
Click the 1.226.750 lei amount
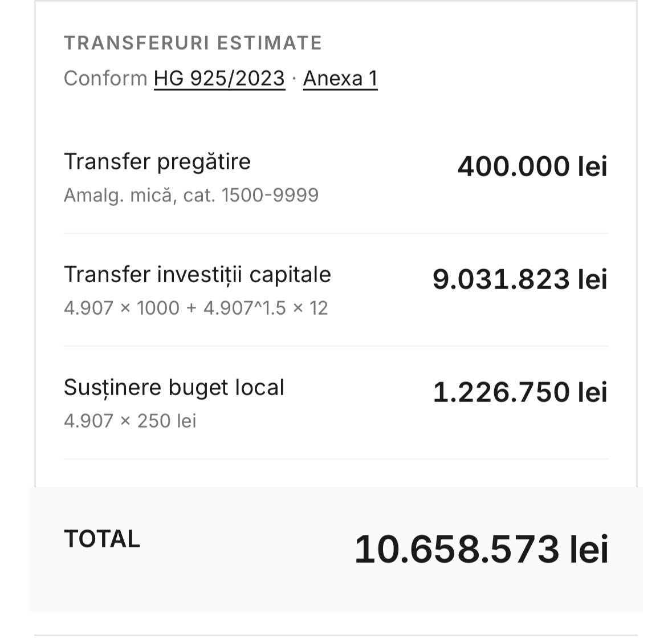click(520, 392)
